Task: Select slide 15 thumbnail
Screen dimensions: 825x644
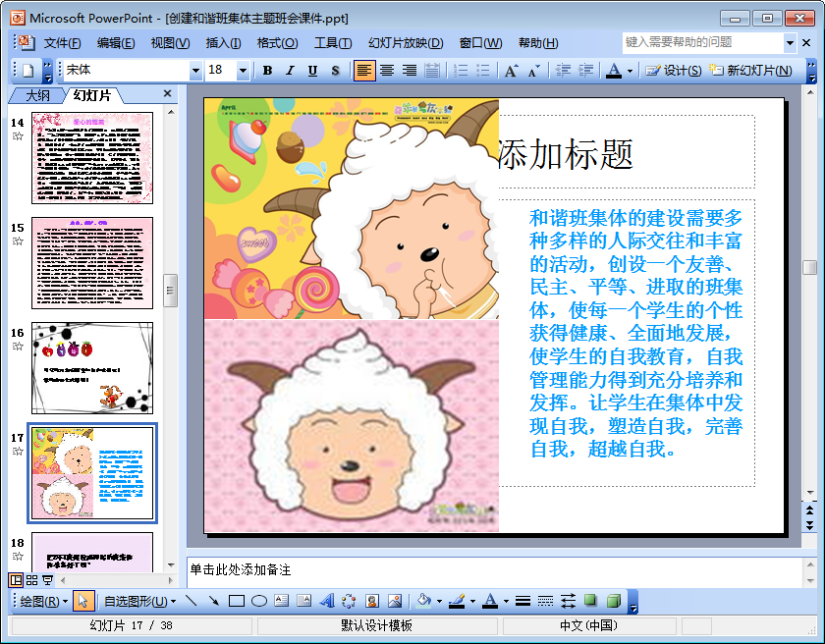Action: point(92,263)
